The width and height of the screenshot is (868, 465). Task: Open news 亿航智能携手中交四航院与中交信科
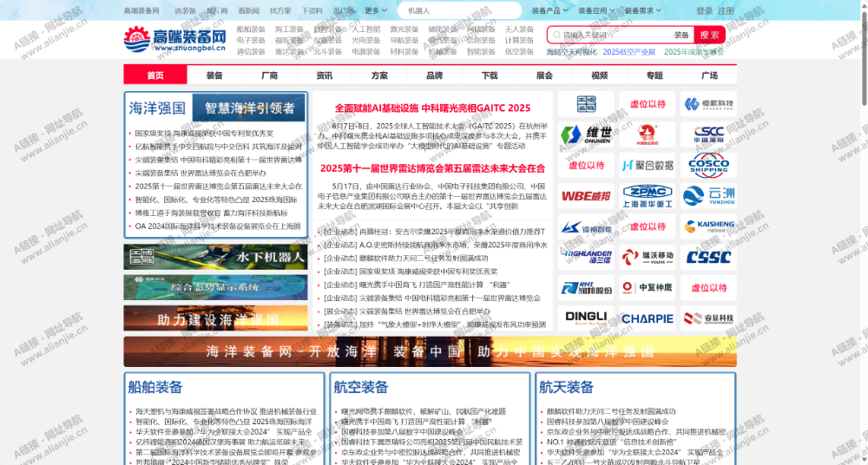tap(218, 147)
